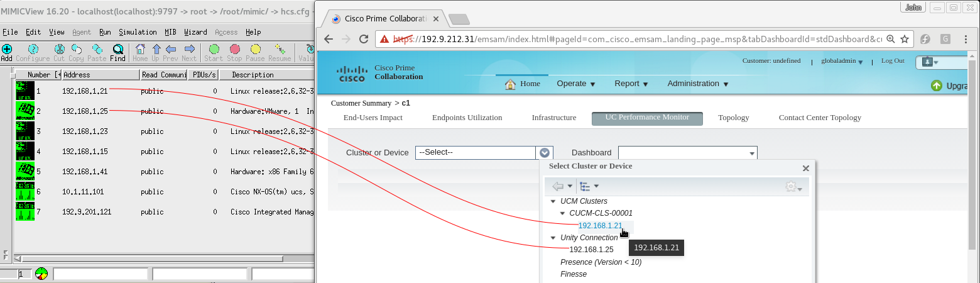The width and height of the screenshot is (980, 283).
Task: Click the gray G extension icon
Action: 945,39
